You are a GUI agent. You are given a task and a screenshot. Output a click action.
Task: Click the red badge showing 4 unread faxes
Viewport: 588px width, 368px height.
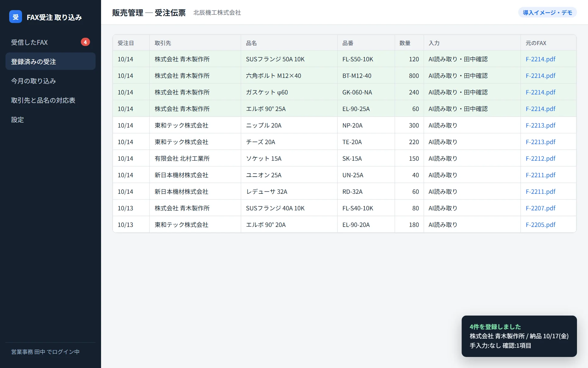click(x=85, y=42)
